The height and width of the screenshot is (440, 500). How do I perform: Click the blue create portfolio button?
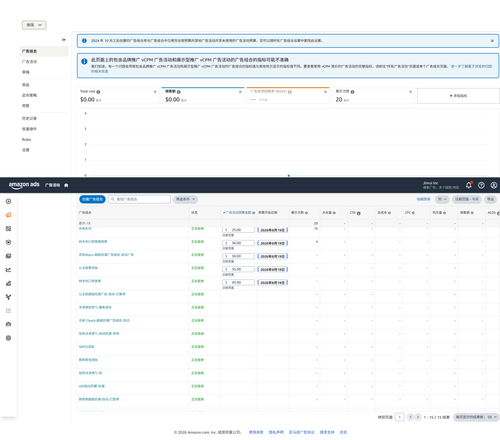(92, 199)
